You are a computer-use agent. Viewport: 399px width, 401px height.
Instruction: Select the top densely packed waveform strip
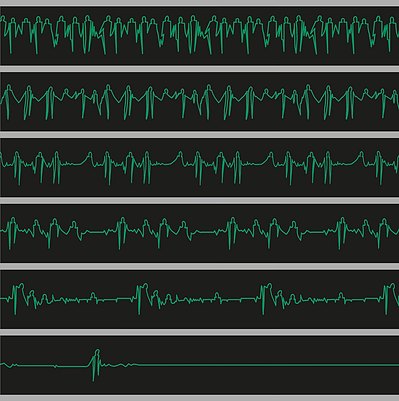pos(199,35)
